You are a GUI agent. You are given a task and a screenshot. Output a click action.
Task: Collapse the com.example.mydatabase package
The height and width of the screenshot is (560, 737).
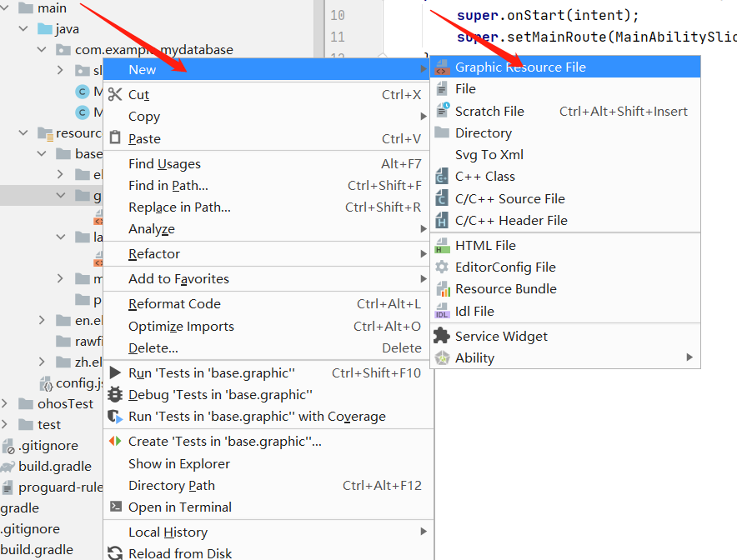(x=42, y=49)
